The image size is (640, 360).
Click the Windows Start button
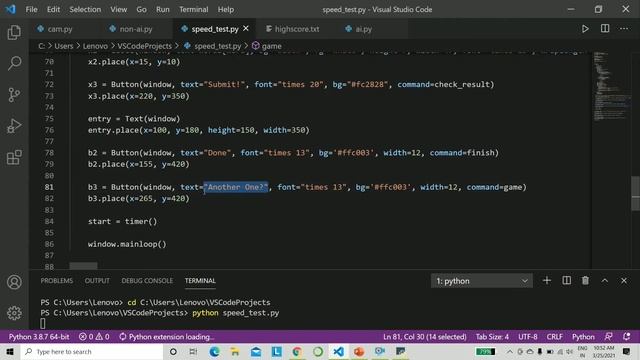coord(10,351)
